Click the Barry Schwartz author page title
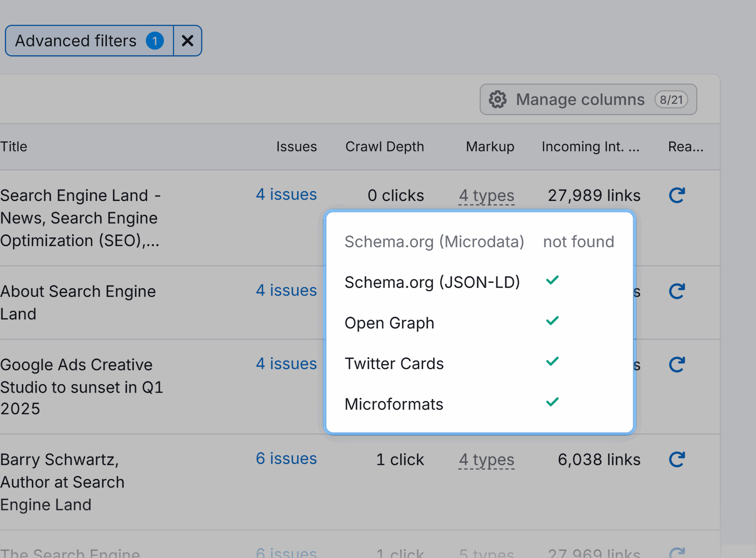Image resolution: width=756 pixels, height=558 pixels. (62, 482)
